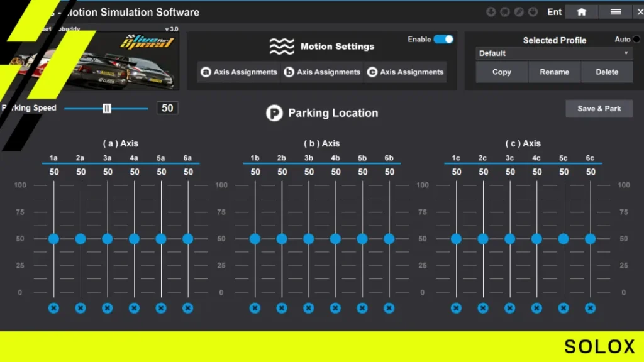This screenshot has width=644, height=362.
Task: Click the ( c ) Axis heading
Action: 523,143
